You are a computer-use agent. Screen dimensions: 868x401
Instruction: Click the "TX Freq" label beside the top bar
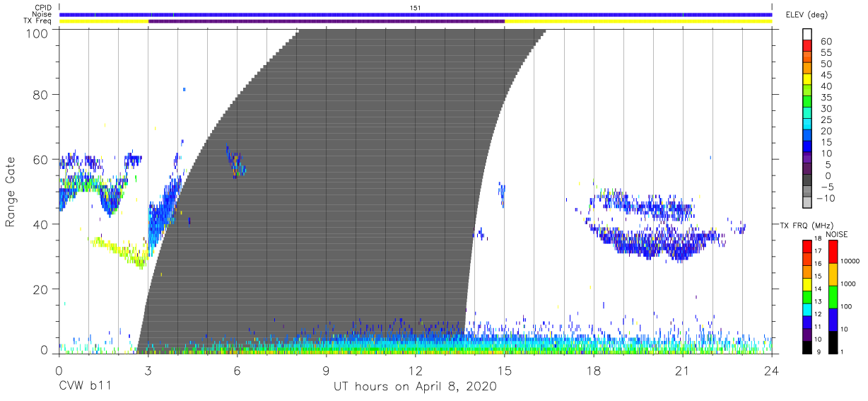(x=39, y=21)
